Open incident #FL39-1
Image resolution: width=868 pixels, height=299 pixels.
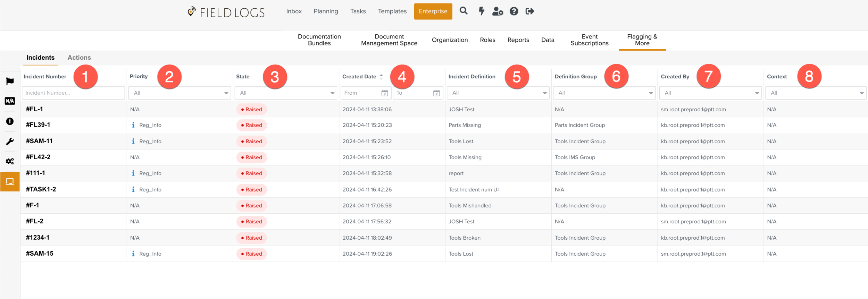tap(38, 125)
